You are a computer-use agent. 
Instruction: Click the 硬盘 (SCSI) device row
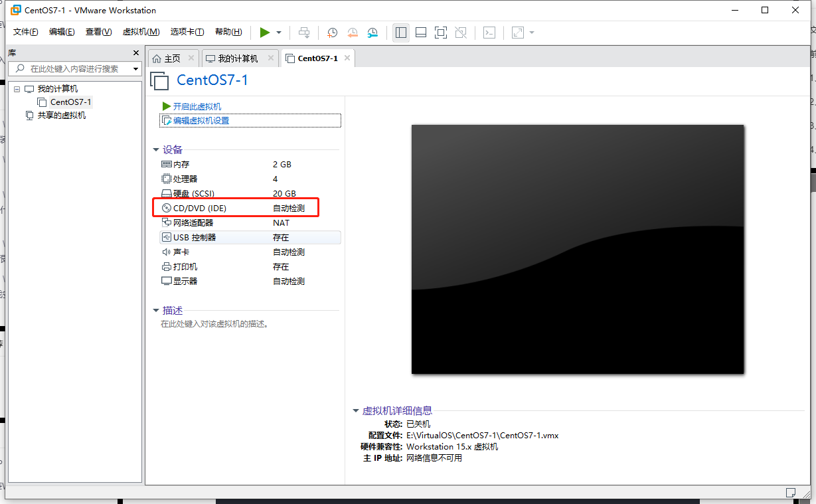coord(250,193)
